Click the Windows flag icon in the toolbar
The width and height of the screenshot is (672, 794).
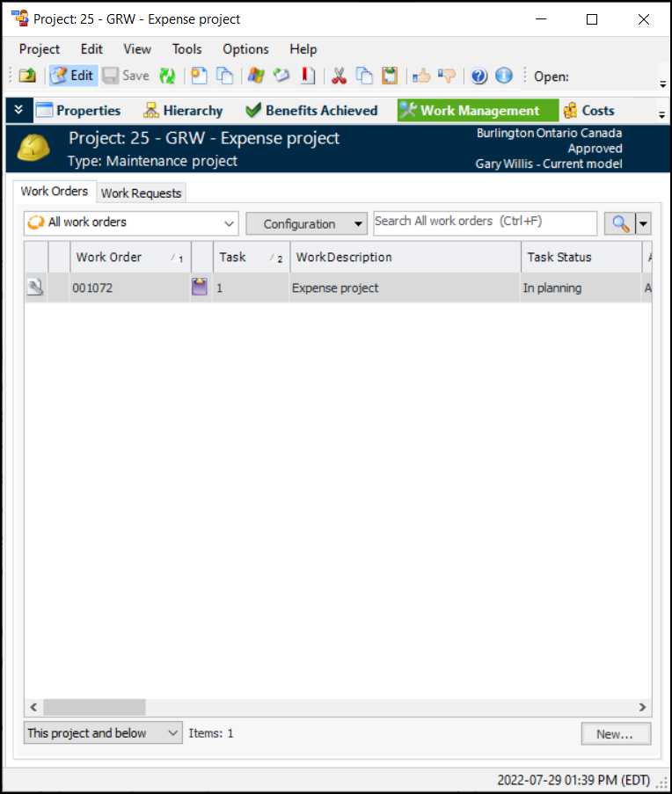click(x=256, y=76)
